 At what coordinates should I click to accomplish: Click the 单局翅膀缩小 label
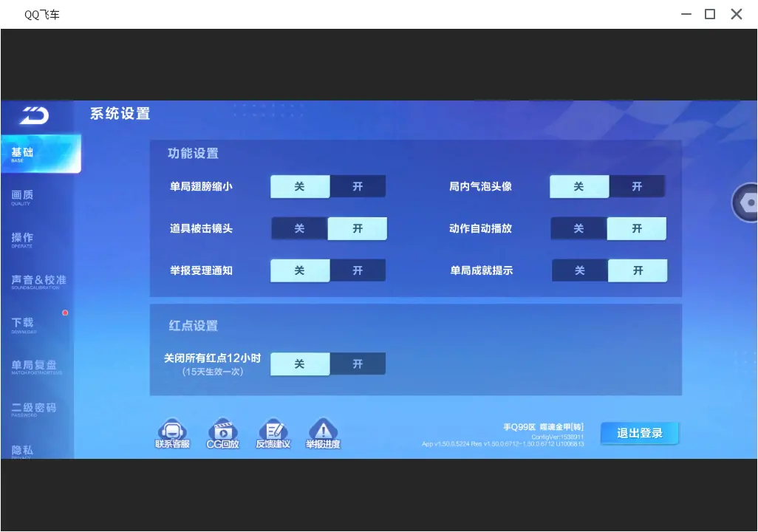click(x=201, y=186)
